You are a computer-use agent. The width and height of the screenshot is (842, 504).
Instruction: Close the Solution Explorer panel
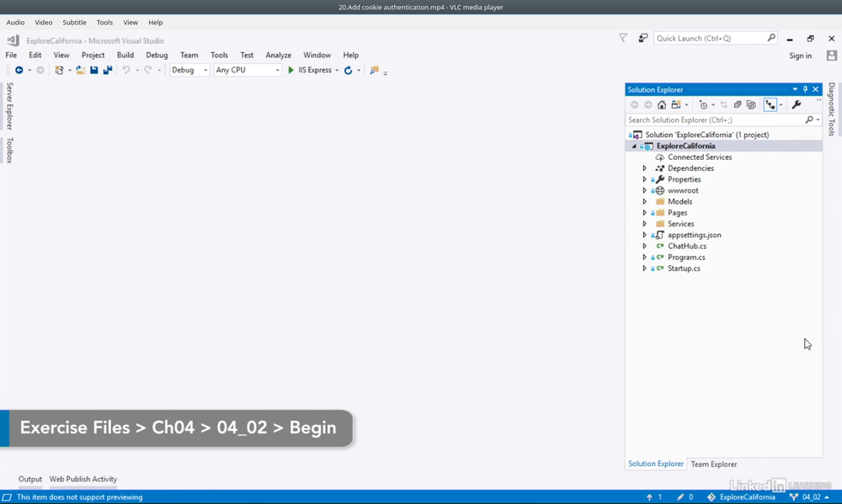coord(816,90)
